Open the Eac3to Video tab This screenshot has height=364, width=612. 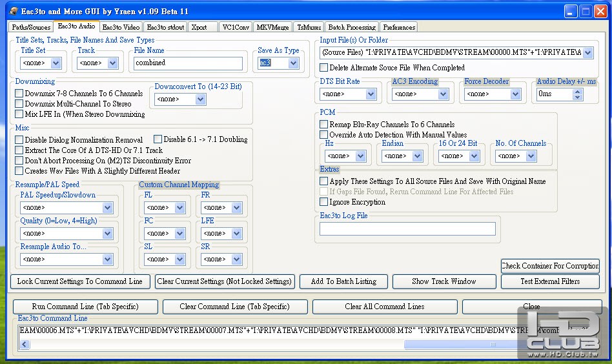click(121, 27)
